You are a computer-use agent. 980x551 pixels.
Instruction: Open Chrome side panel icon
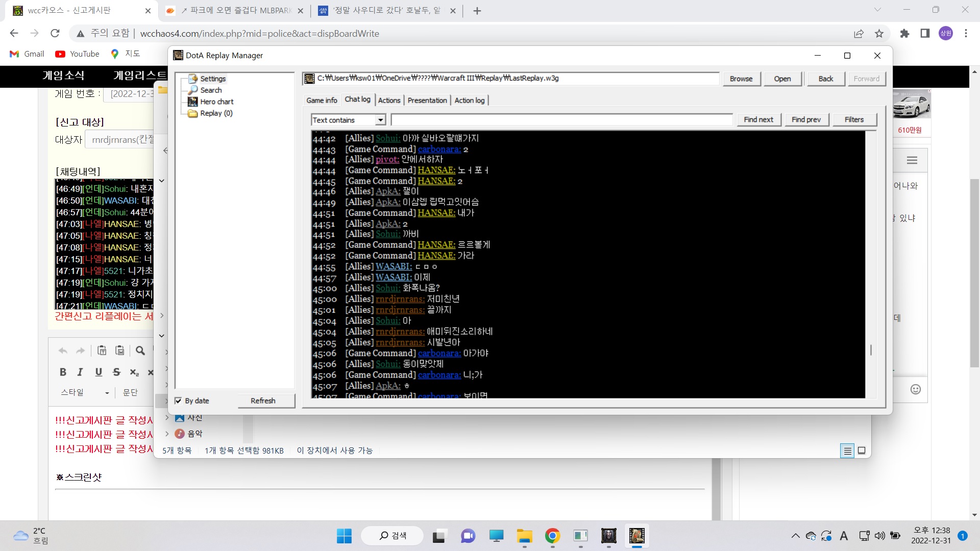pyautogui.click(x=925, y=34)
